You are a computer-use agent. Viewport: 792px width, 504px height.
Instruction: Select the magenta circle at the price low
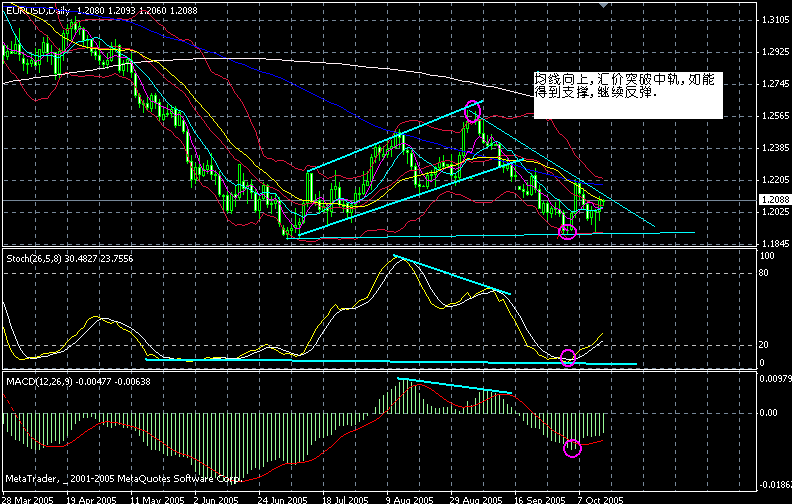567,232
